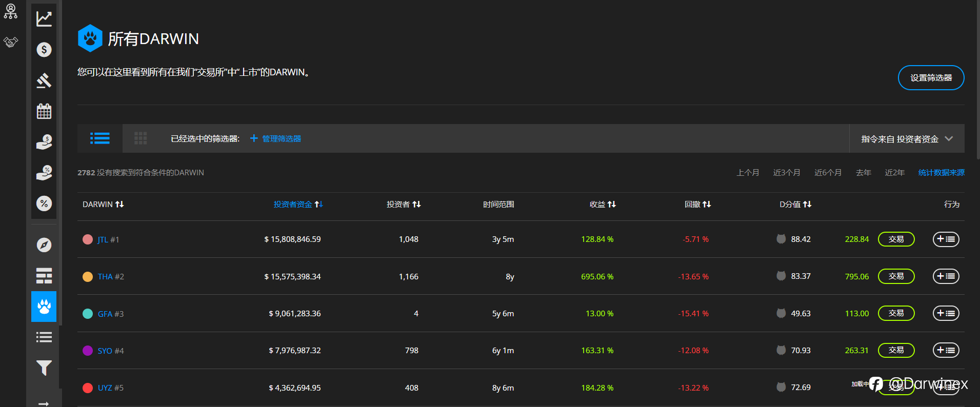The height and width of the screenshot is (407, 980).
Task: Expand the 指令来自 投资者资金 dropdown
Action: (x=907, y=138)
